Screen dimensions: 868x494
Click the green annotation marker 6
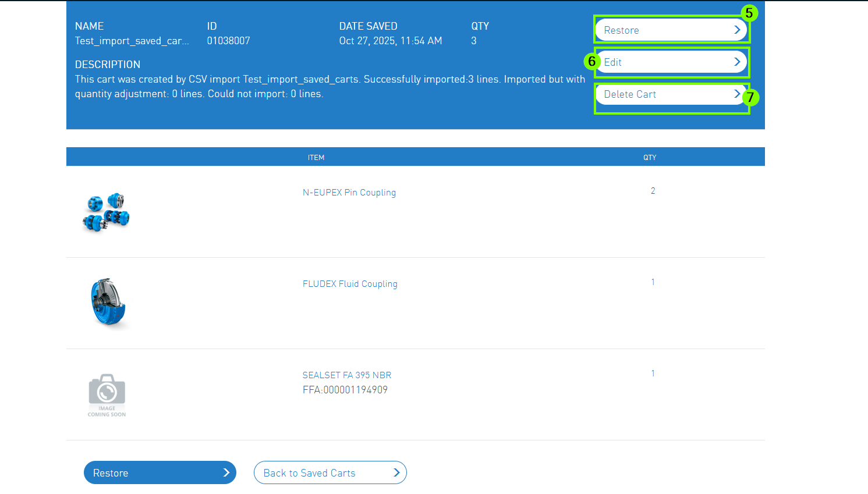click(591, 61)
